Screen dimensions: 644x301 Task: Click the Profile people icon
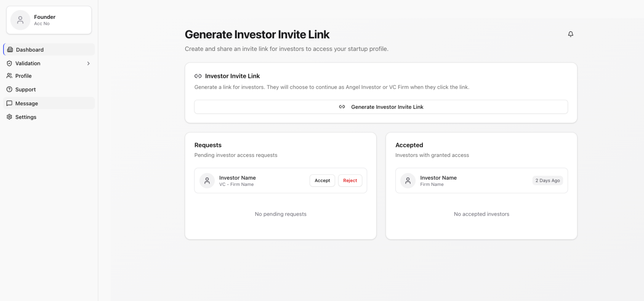(x=9, y=76)
